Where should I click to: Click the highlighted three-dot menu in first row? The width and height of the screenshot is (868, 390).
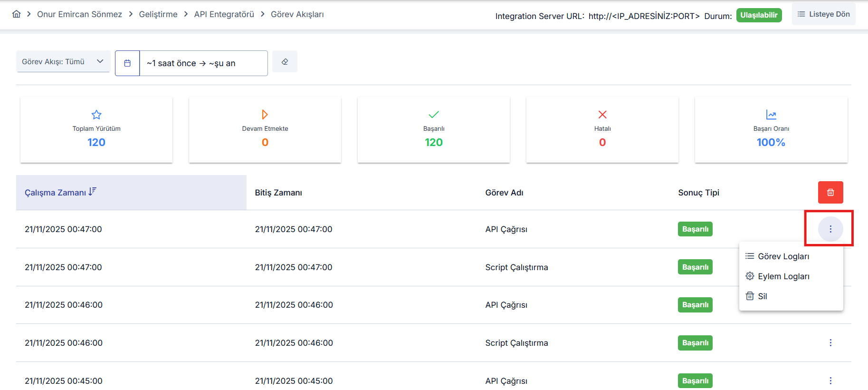(x=830, y=229)
